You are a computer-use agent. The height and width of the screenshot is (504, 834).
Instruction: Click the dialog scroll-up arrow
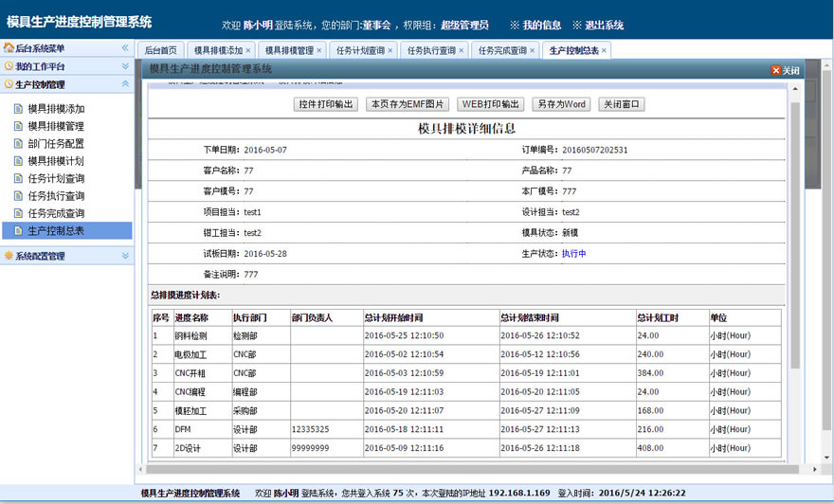click(x=795, y=89)
